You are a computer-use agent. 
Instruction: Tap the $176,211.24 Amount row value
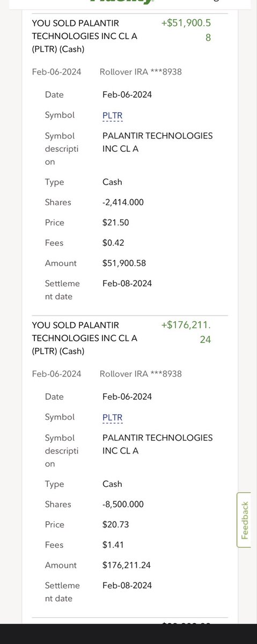point(127,565)
